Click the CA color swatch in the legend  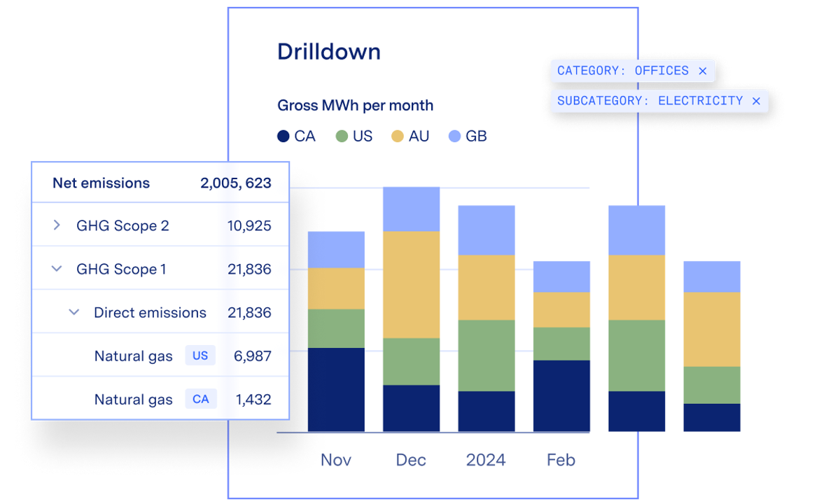point(283,136)
